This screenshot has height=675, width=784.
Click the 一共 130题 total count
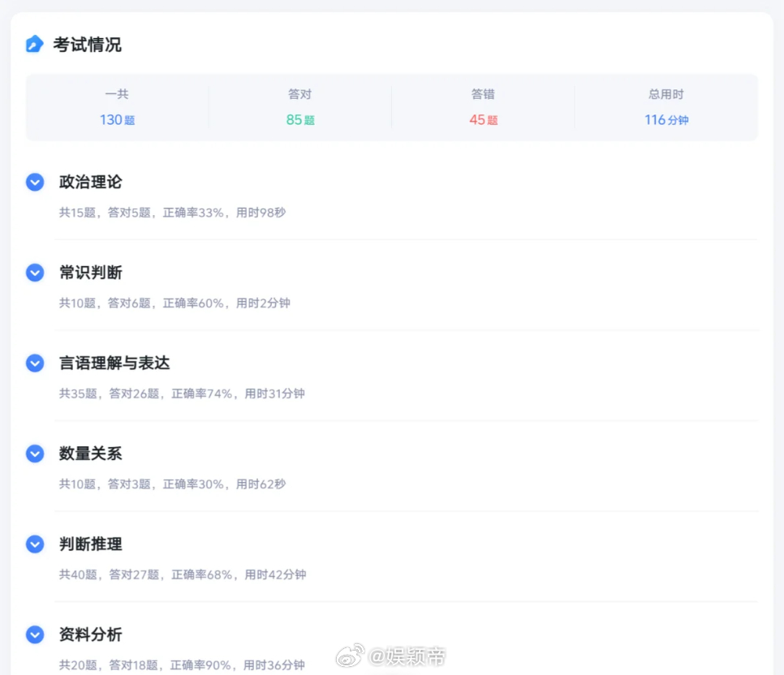click(x=118, y=119)
